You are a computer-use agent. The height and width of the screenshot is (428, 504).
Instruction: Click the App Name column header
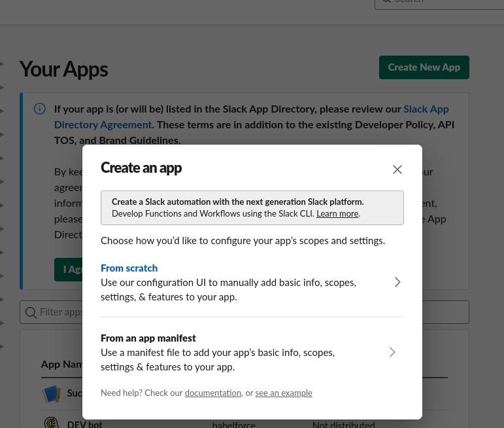(x=60, y=365)
